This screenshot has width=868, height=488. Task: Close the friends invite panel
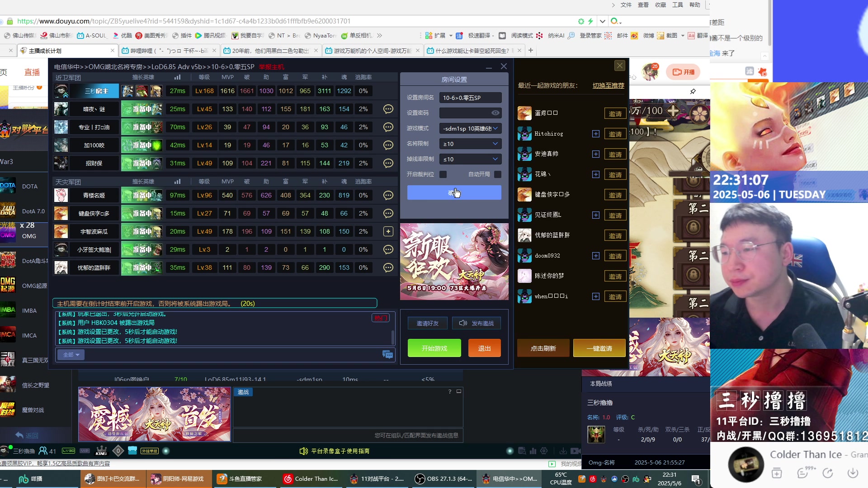620,66
